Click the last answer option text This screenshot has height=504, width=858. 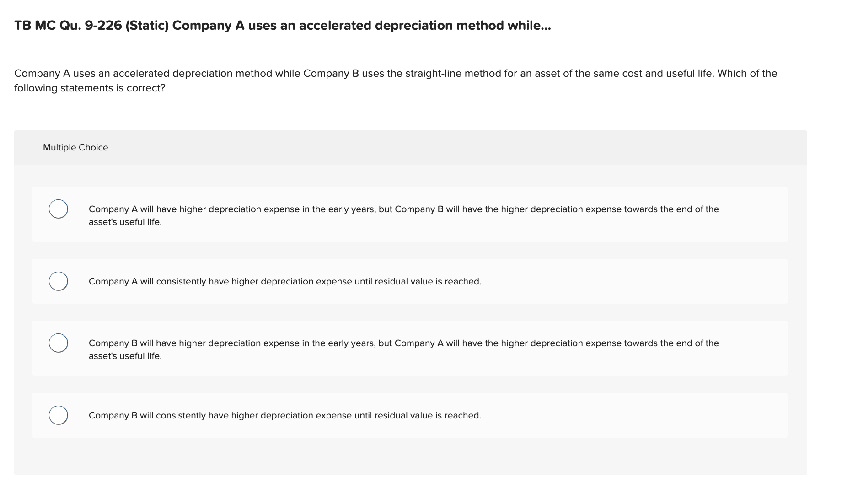tap(284, 415)
